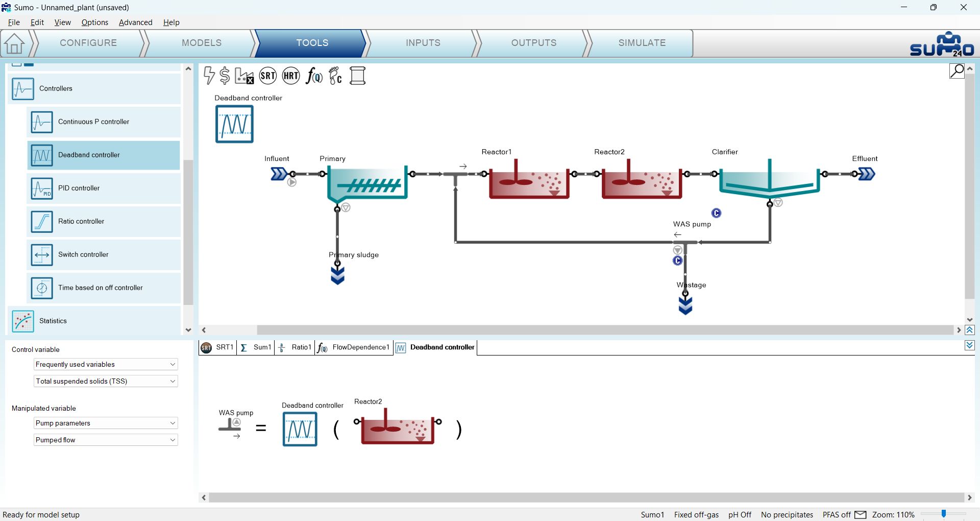Go to the SIMULATE step

pos(642,43)
